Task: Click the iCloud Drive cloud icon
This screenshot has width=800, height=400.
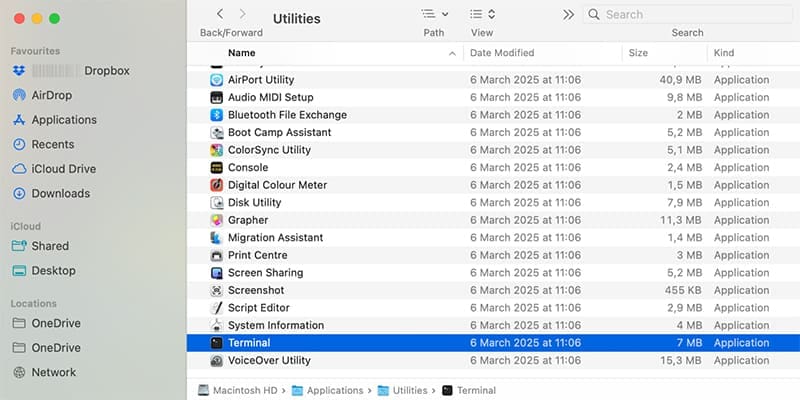Action: (x=19, y=169)
